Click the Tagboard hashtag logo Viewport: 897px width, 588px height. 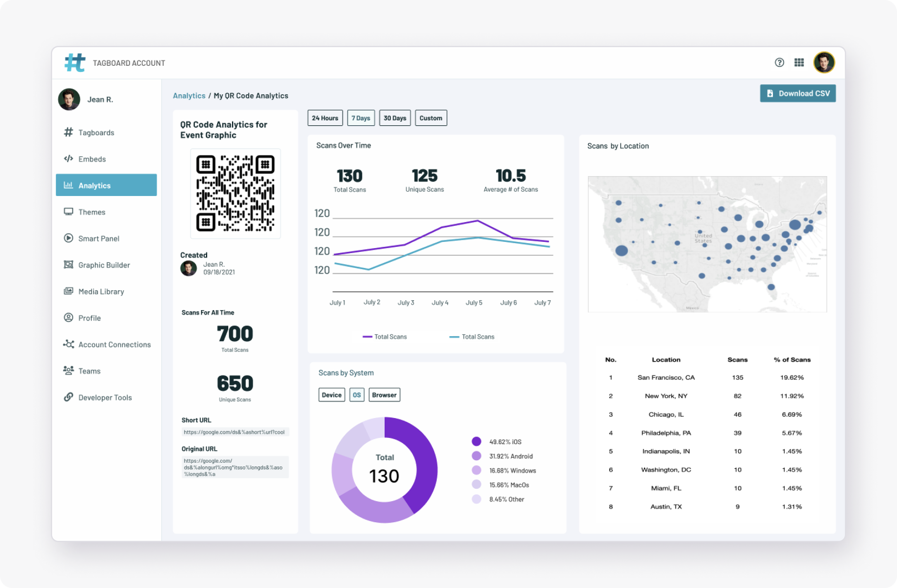tap(75, 63)
